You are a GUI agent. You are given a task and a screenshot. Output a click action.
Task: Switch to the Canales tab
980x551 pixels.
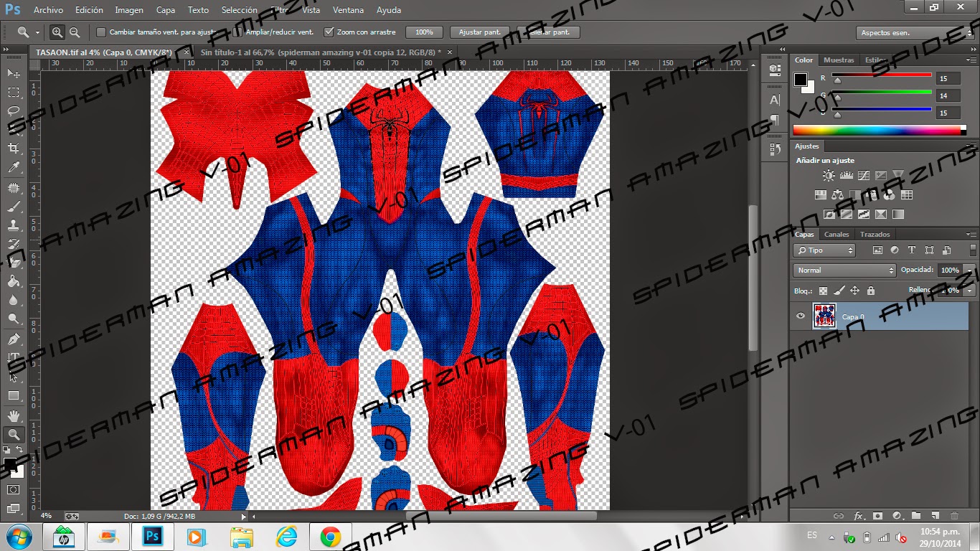(x=836, y=234)
